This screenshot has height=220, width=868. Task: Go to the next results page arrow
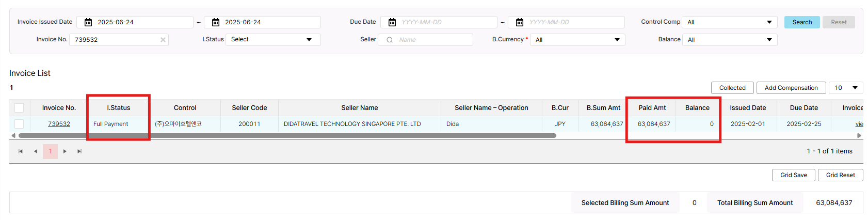coord(65,151)
